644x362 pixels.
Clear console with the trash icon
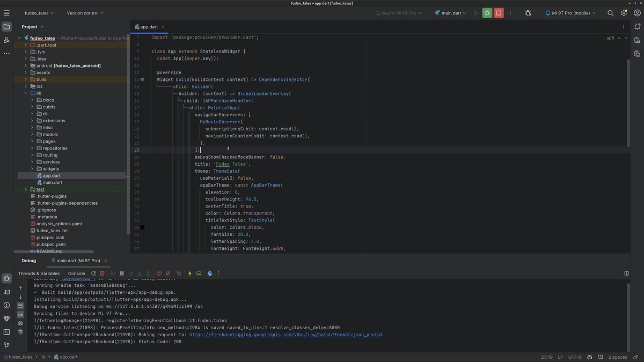click(x=20, y=332)
